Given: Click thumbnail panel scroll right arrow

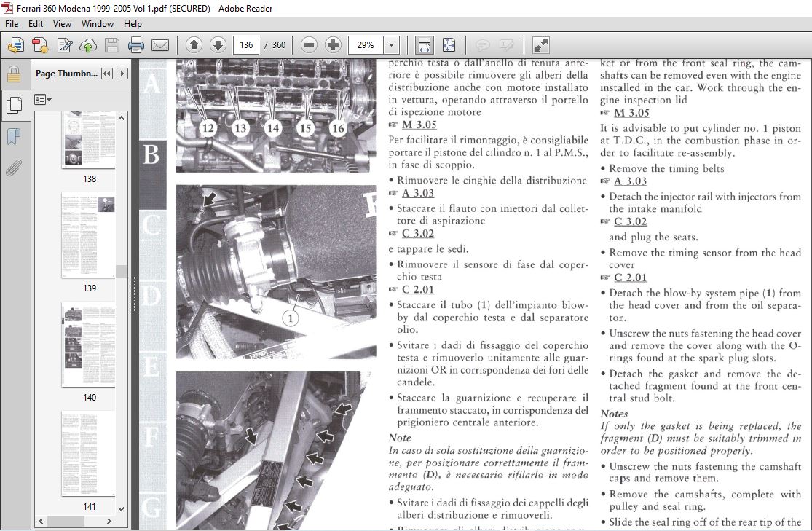Looking at the screenshot, I should pos(109,521).
